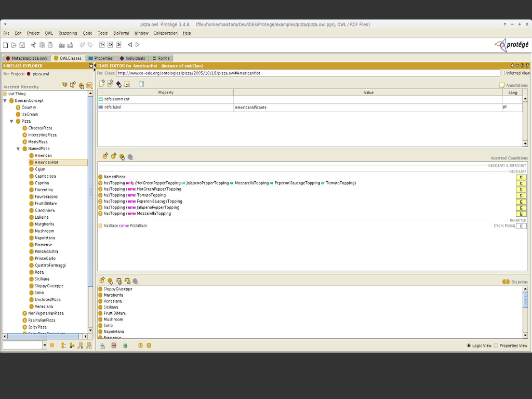The image size is (532, 399).
Task: Click the BioPortal BP import icon
Action: tap(89, 86)
